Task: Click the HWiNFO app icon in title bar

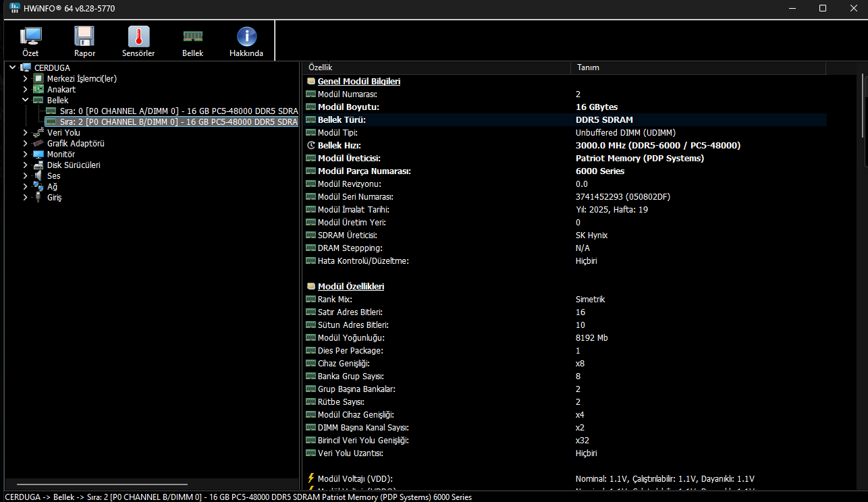Action: point(15,8)
